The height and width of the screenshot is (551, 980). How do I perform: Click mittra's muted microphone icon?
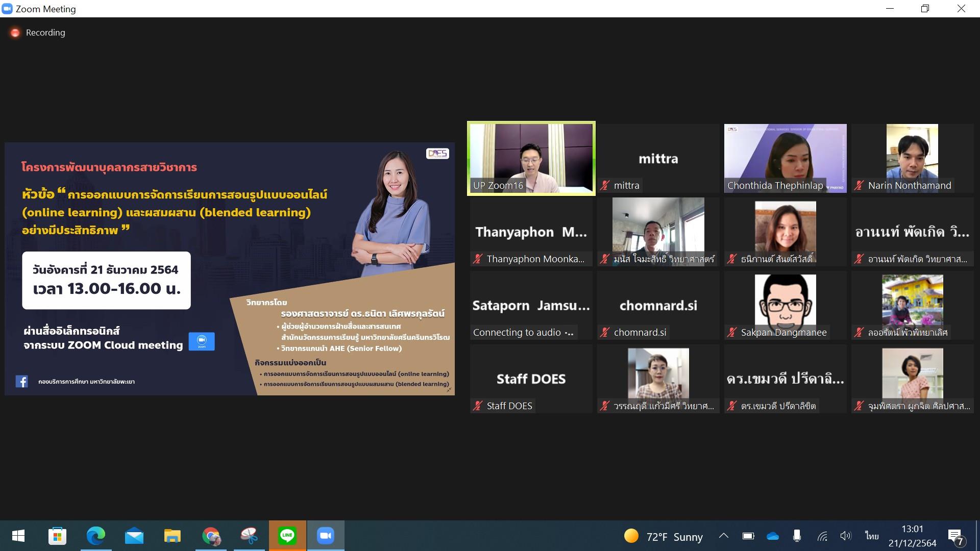tap(605, 186)
